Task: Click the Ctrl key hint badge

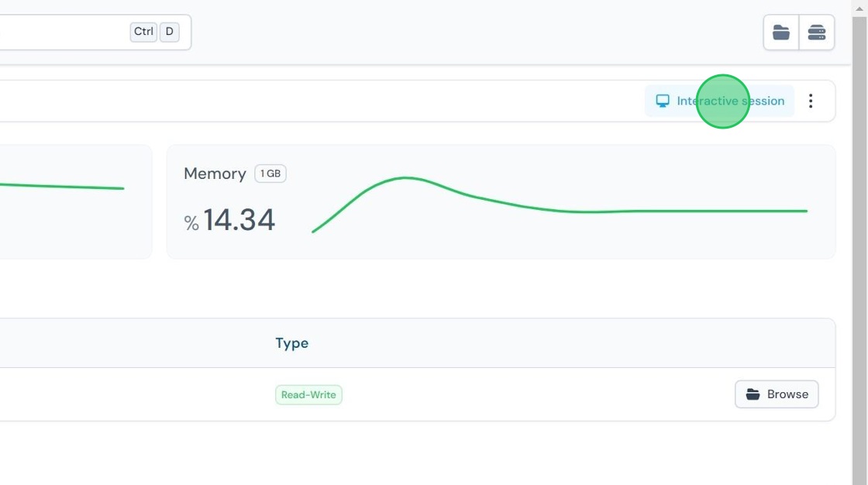Action: tap(143, 32)
